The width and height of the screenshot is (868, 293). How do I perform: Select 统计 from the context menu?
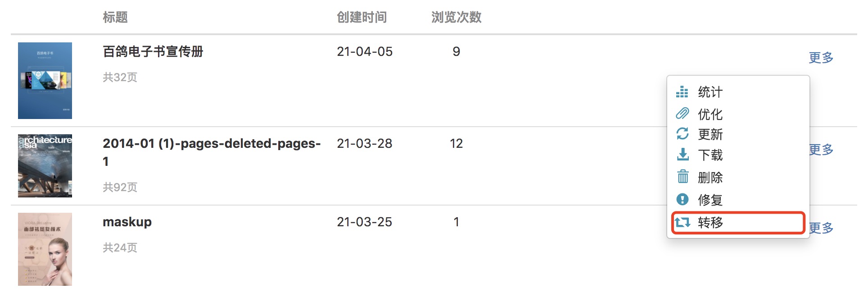[710, 92]
